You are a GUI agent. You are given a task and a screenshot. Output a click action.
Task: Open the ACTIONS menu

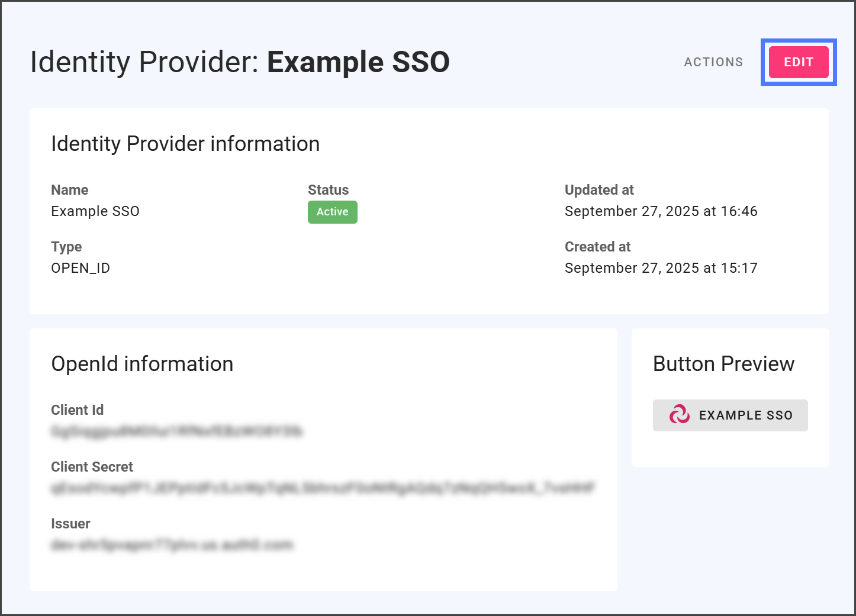(x=713, y=62)
